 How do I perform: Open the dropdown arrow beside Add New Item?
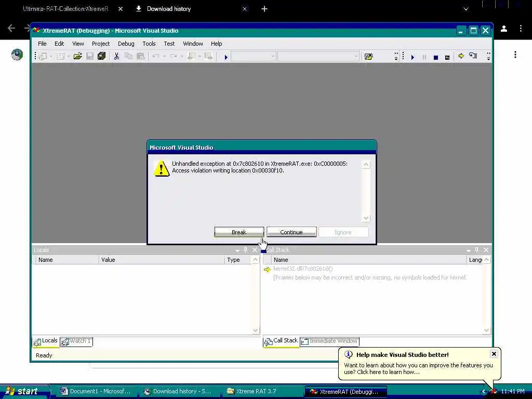[69, 56]
